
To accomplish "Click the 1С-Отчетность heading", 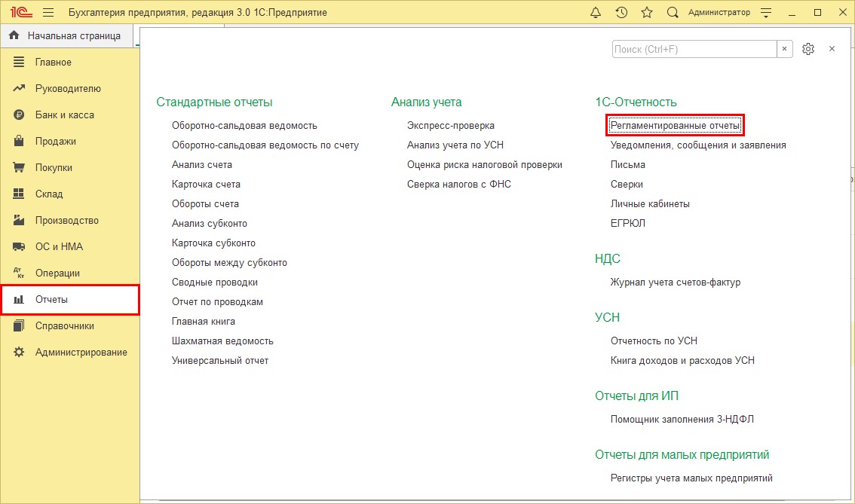I will (636, 102).
